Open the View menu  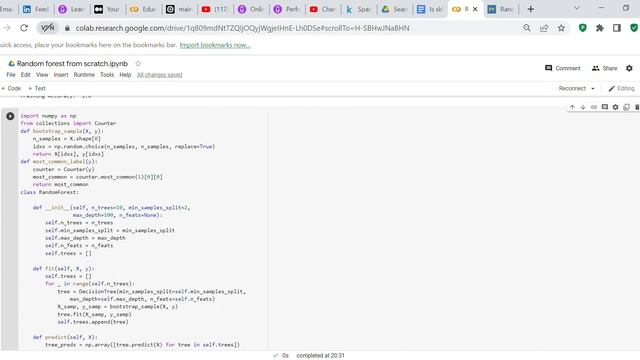click(42, 75)
